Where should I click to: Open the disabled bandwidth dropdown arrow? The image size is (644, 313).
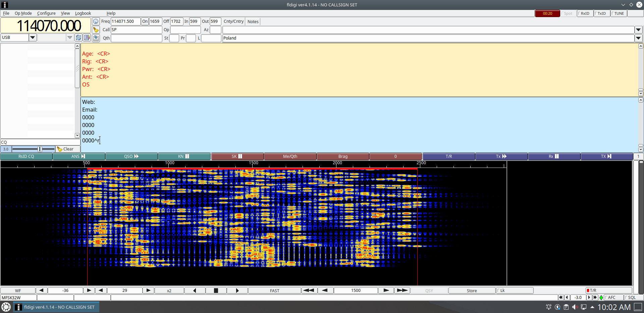click(70, 38)
